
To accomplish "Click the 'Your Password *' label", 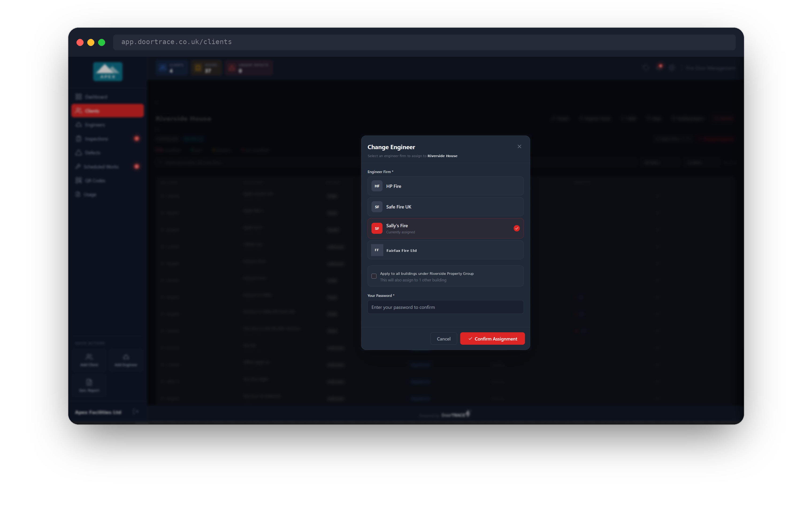I will point(381,295).
